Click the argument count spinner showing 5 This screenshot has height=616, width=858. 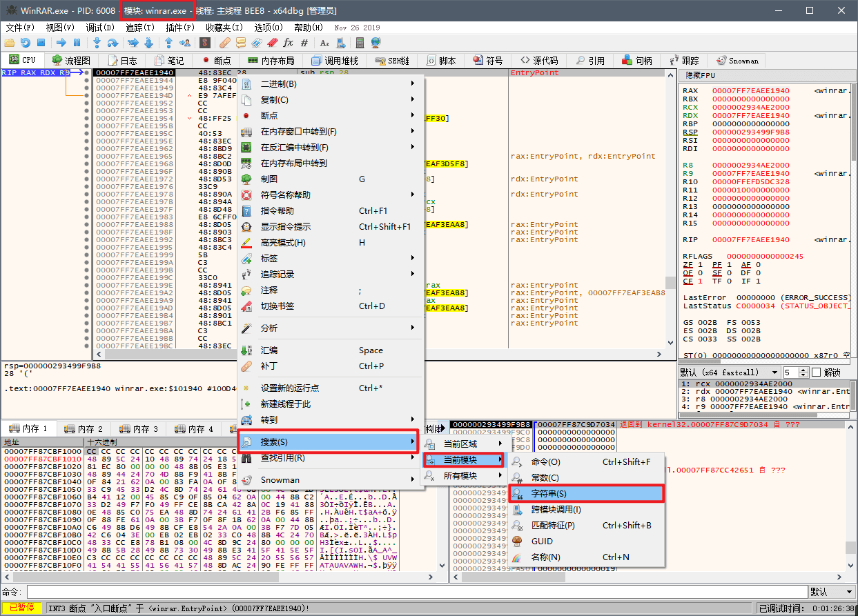click(795, 372)
